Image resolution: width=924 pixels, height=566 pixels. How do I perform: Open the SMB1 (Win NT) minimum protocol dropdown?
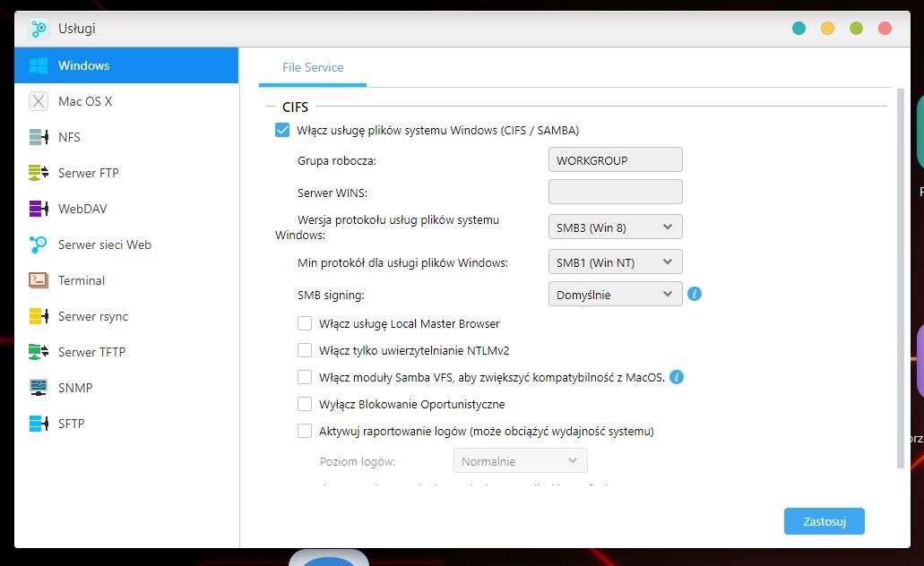tap(615, 262)
